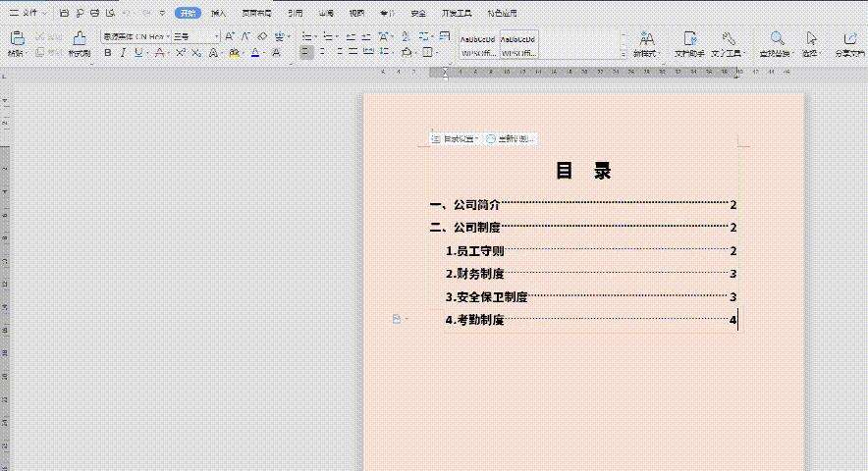Open the underline style dropdown arrow
Viewport: 868px width, 471px height.
[x=146, y=53]
